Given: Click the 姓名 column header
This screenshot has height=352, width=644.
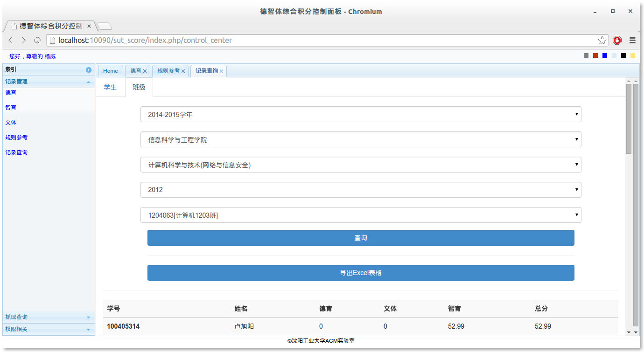Looking at the screenshot, I should [x=241, y=309].
